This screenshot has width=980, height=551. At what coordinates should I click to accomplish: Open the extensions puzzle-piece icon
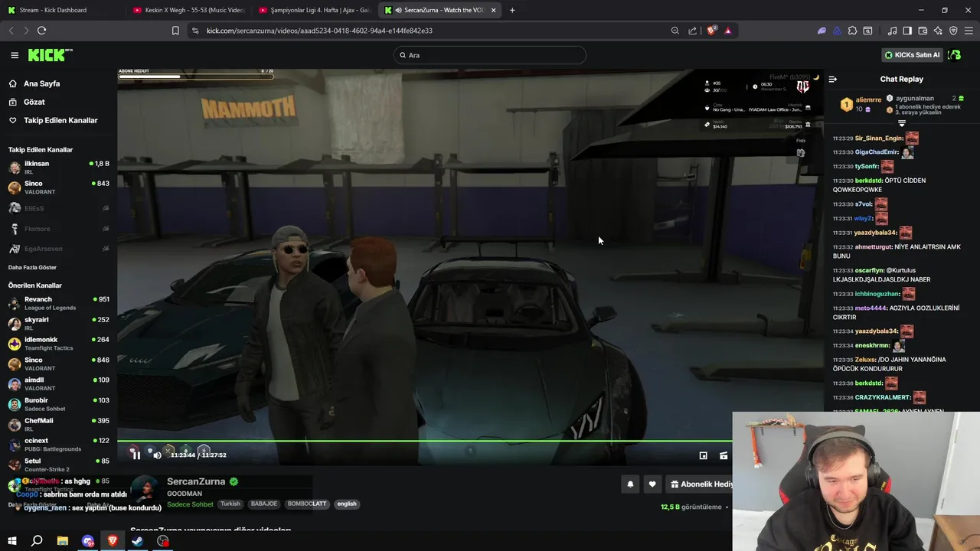click(852, 31)
